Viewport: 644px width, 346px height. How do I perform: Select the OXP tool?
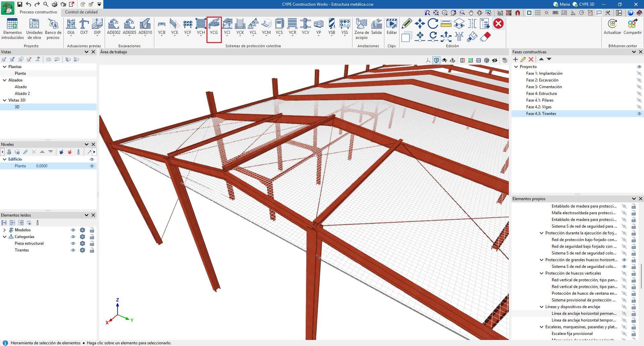[97, 27]
